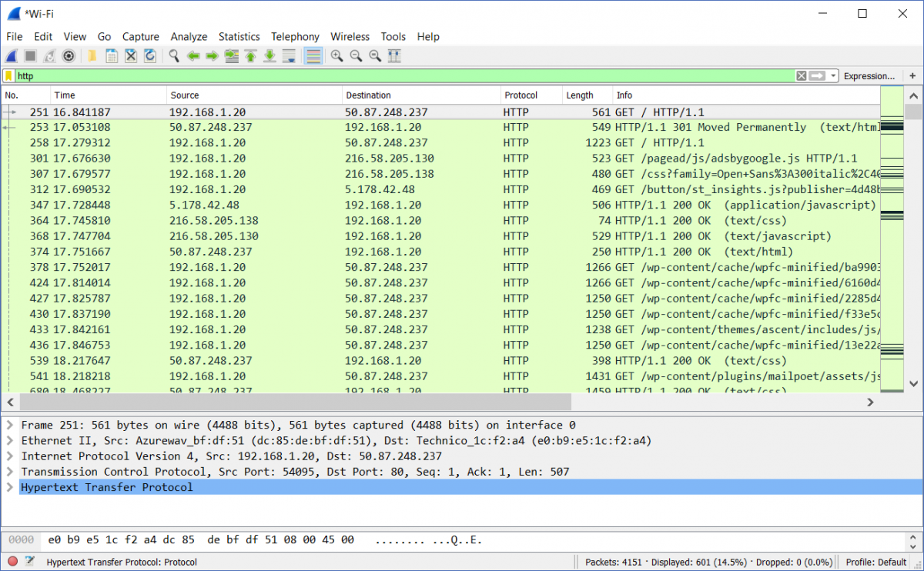Open the Telephony menu
Viewport: 924px width, 571px height.
coord(295,36)
